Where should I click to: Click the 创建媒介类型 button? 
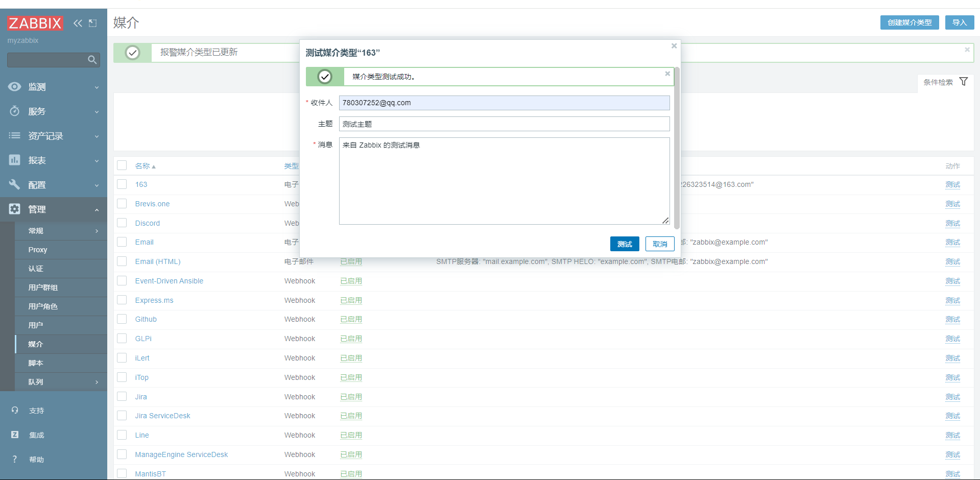[x=910, y=22]
